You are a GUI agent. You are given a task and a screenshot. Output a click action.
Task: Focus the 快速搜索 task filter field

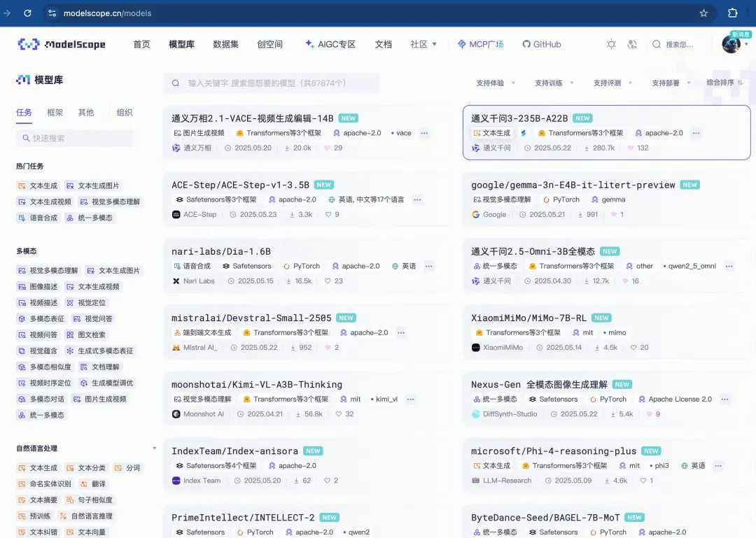(x=75, y=139)
